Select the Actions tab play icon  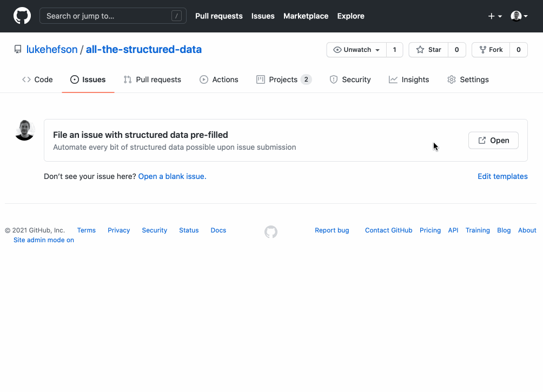click(x=204, y=79)
